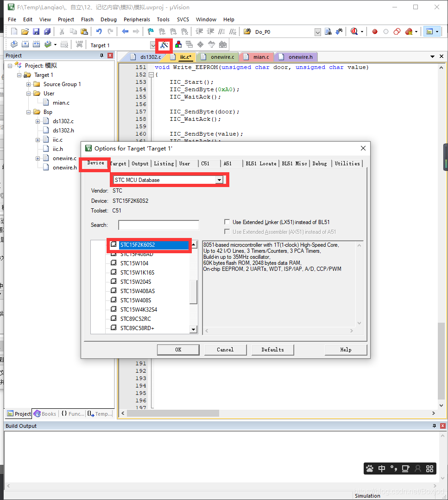Click the device list scroll-down arrow
Viewport: 448px width, 500px height.
coord(193,330)
